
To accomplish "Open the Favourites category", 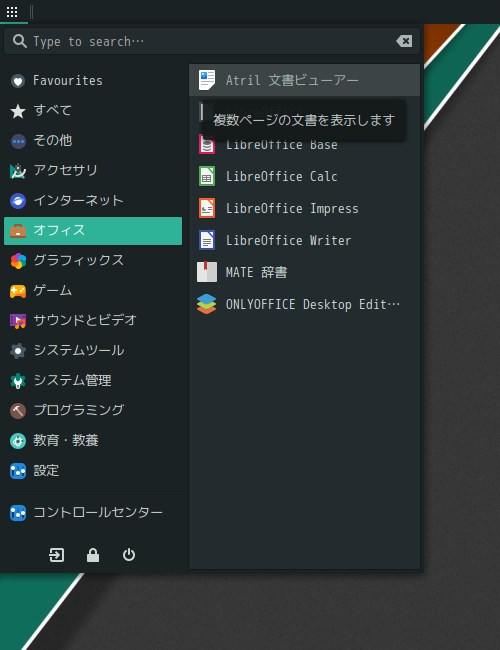I will coord(93,80).
